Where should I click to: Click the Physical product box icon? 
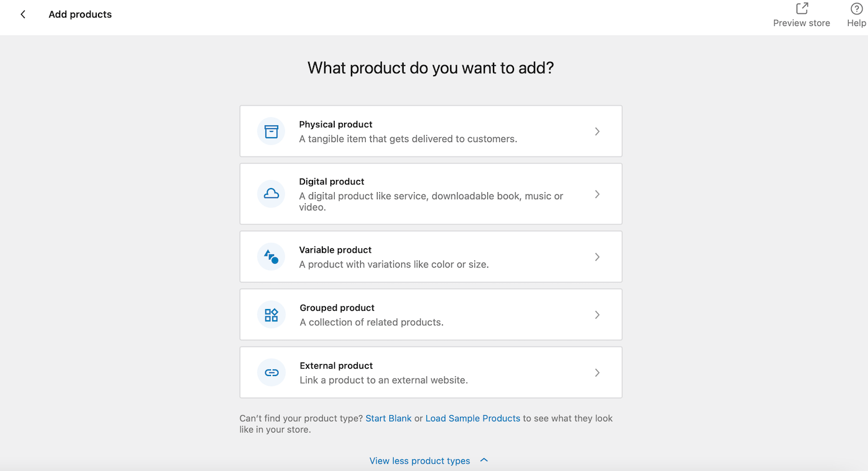pyautogui.click(x=271, y=131)
